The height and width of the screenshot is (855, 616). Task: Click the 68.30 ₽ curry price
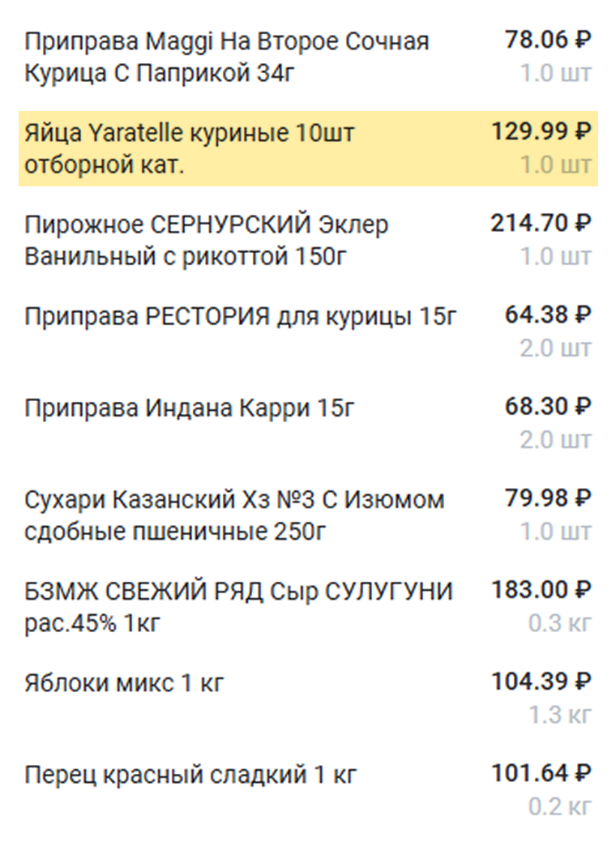548,406
